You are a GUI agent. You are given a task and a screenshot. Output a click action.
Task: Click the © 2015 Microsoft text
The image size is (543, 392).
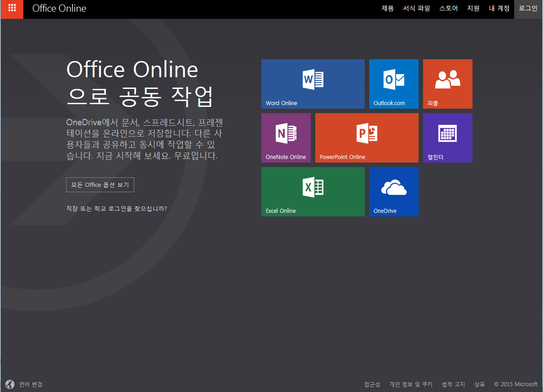(x=516, y=384)
